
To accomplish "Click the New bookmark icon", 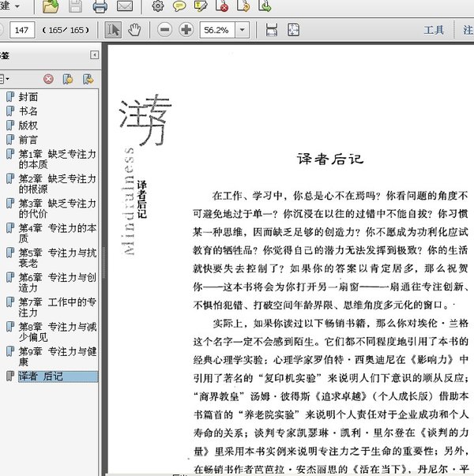I will (69, 79).
